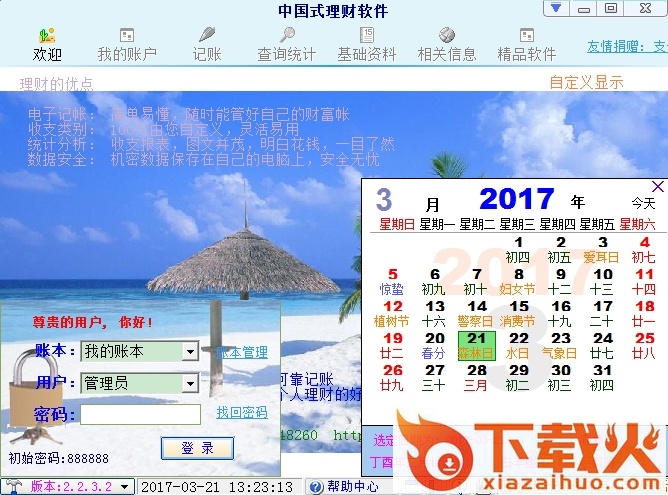Select March 26 廿九 in calendar
The image size is (668, 495).
click(392, 378)
